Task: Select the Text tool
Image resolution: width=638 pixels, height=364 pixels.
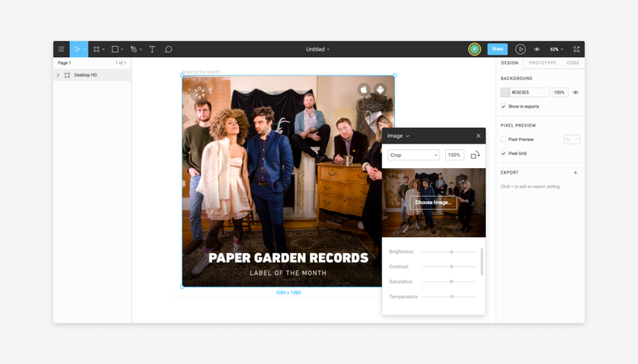Action: click(x=152, y=49)
